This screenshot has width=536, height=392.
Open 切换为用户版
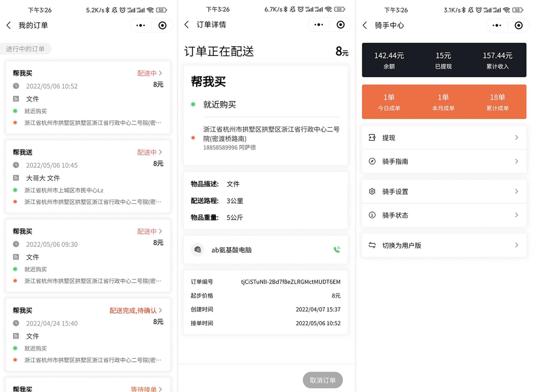pos(402,245)
